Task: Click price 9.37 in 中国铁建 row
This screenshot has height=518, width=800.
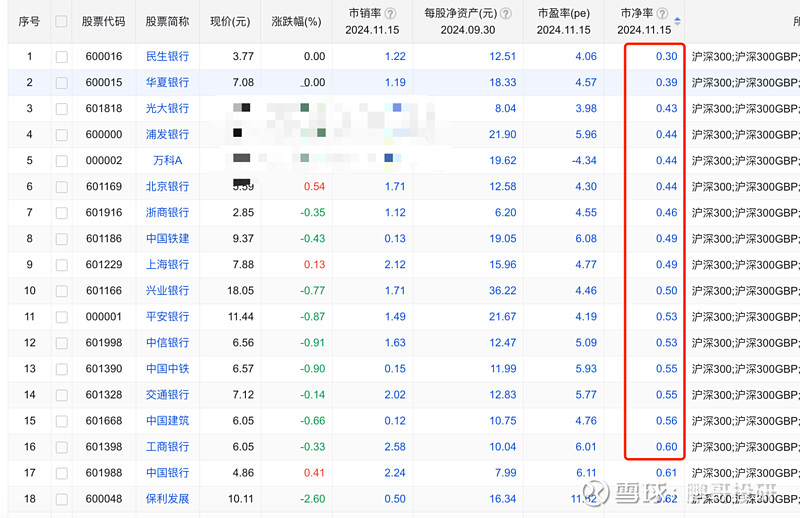Action: coord(243,238)
